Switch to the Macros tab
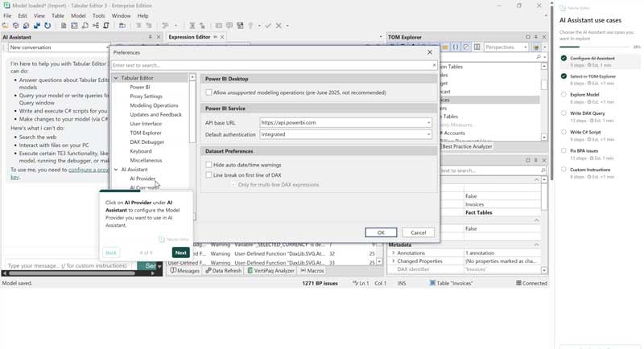644x349 pixels. coord(312,271)
